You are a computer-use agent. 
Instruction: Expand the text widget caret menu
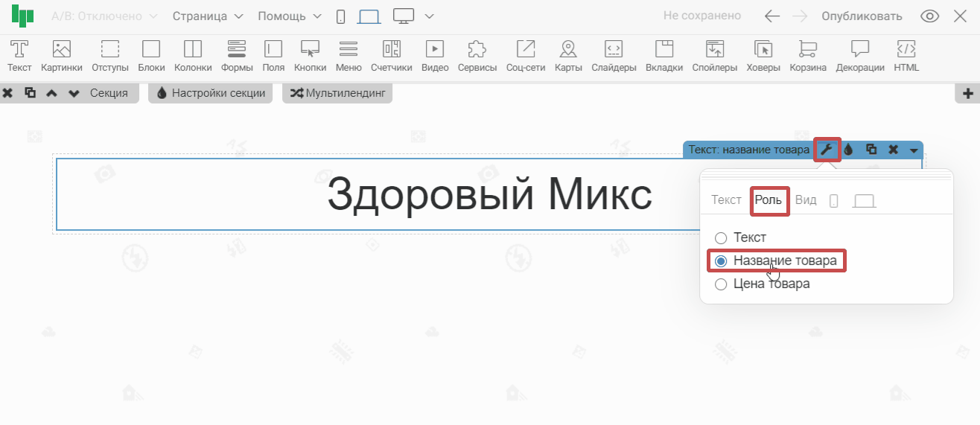point(914,150)
